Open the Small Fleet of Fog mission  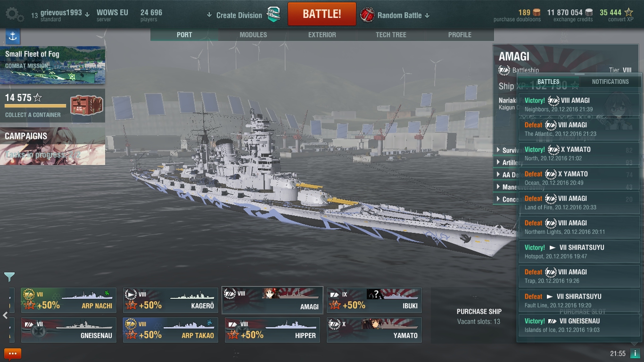pyautogui.click(x=52, y=65)
